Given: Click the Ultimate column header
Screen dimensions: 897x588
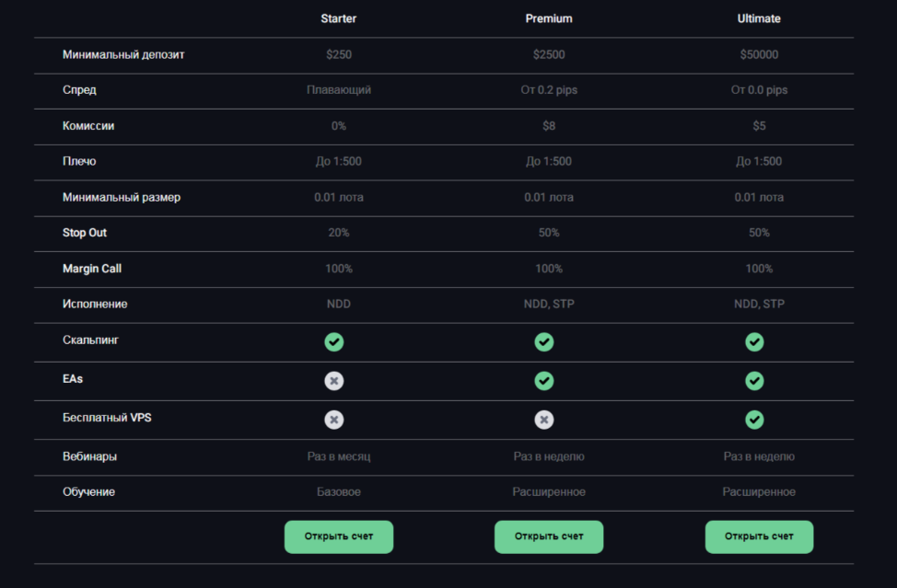Looking at the screenshot, I should point(759,18).
